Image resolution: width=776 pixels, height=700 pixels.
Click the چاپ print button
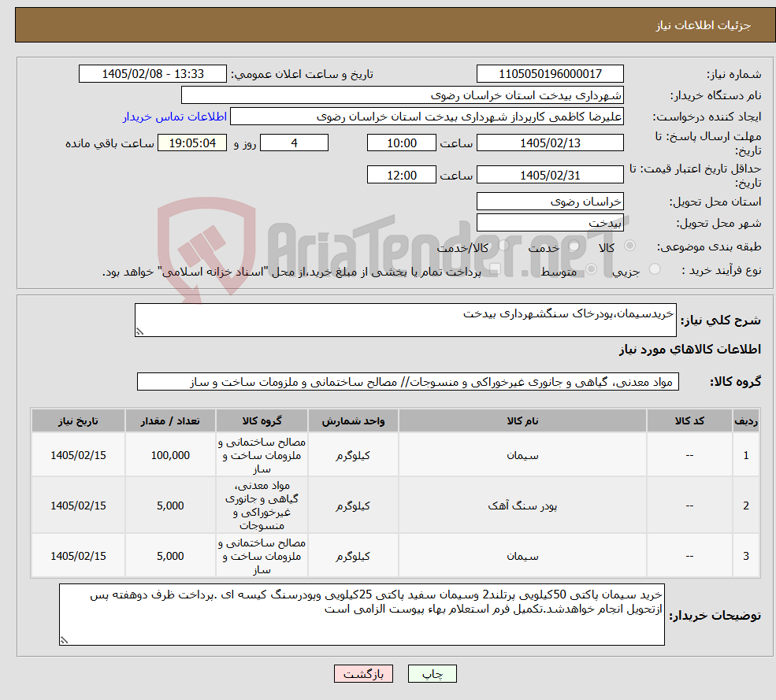pyautogui.click(x=432, y=674)
